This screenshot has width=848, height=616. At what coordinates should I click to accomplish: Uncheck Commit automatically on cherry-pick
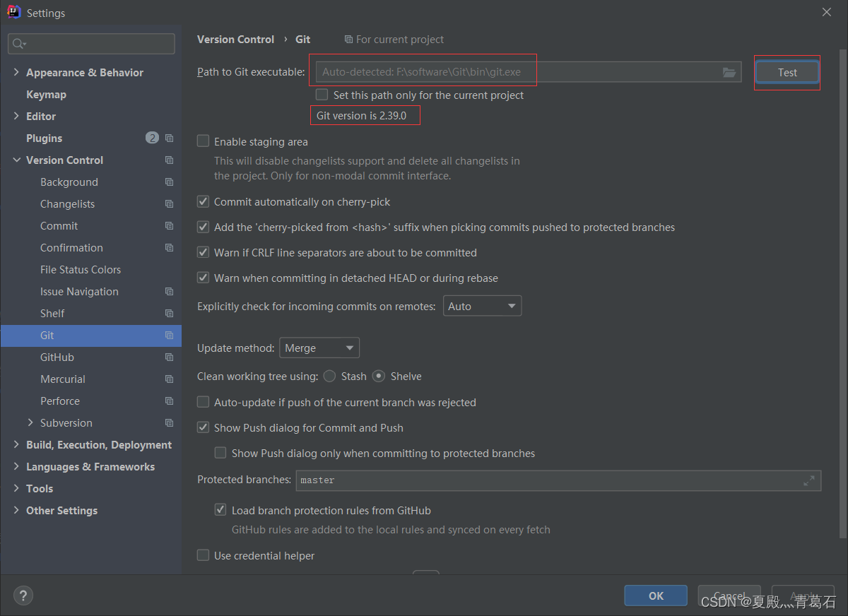click(204, 202)
